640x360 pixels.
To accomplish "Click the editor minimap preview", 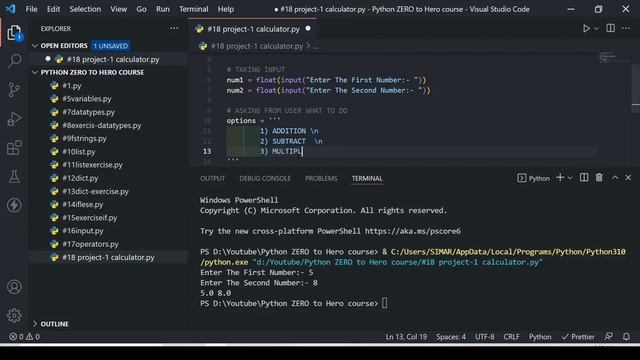I will click(x=608, y=58).
